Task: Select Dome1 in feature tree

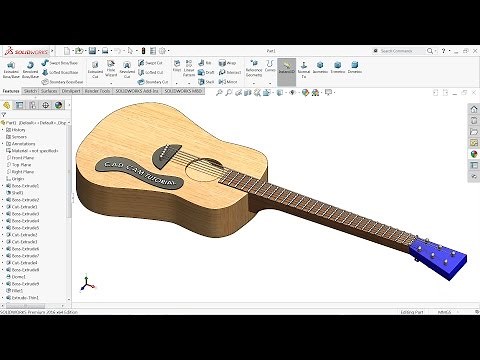Action: pyautogui.click(x=16, y=277)
